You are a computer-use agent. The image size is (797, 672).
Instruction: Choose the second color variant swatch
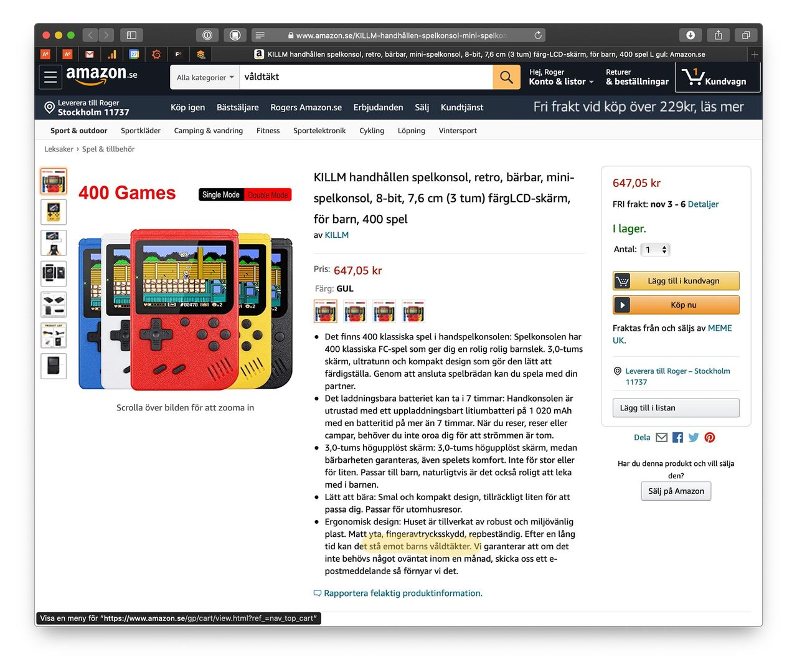(355, 311)
